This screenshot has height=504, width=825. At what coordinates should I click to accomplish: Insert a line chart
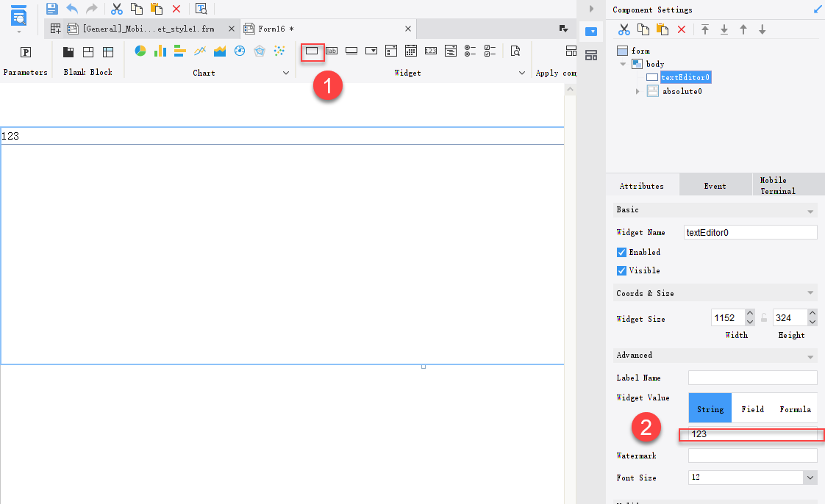[200, 51]
